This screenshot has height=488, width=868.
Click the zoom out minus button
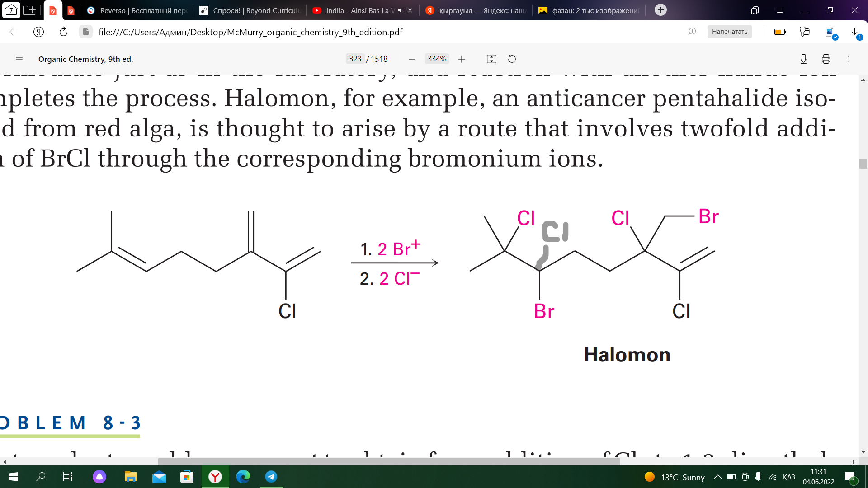[412, 59]
